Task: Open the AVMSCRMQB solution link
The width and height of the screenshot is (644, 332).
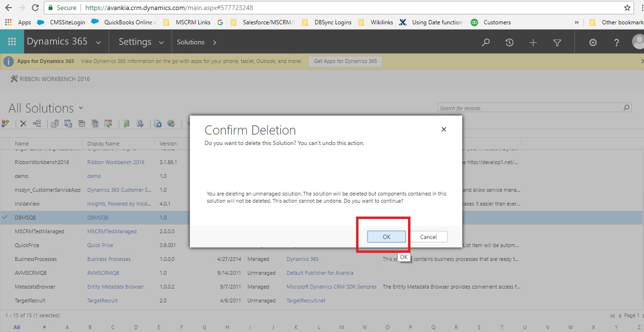Action: point(103,273)
